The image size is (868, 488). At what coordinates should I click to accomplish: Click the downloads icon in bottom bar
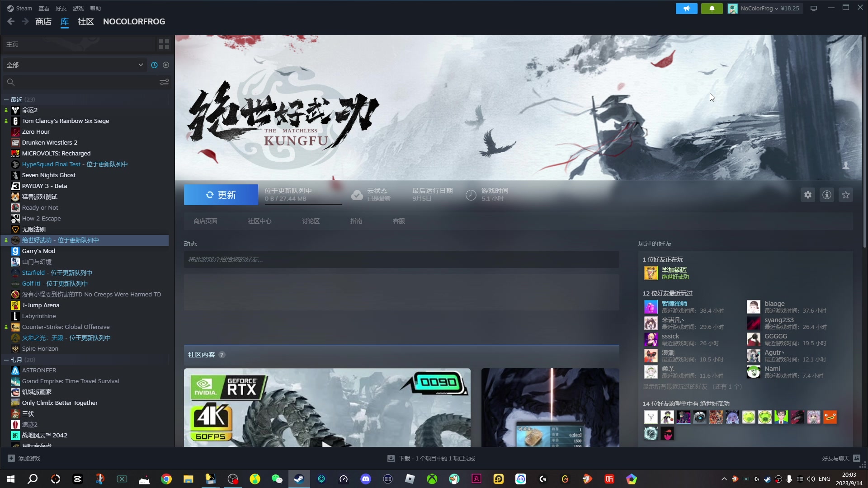(x=391, y=458)
